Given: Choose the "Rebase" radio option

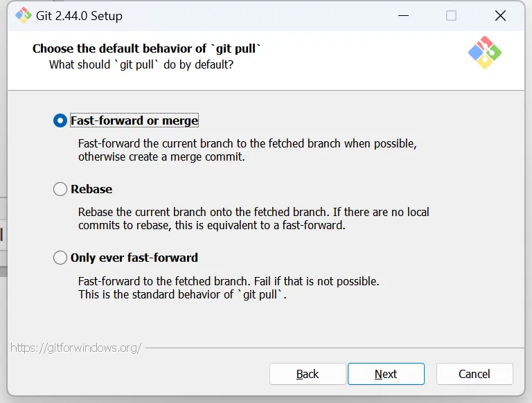Looking at the screenshot, I should (x=60, y=189).
